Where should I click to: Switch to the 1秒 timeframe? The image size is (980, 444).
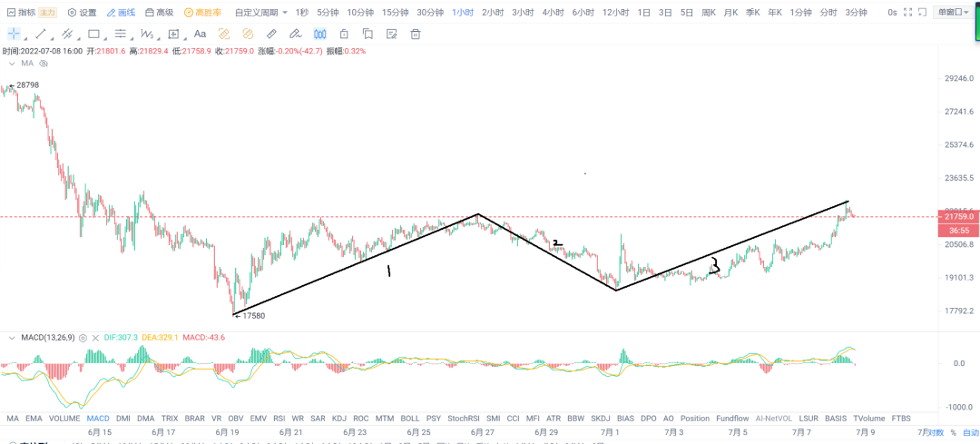coord(302,13)
